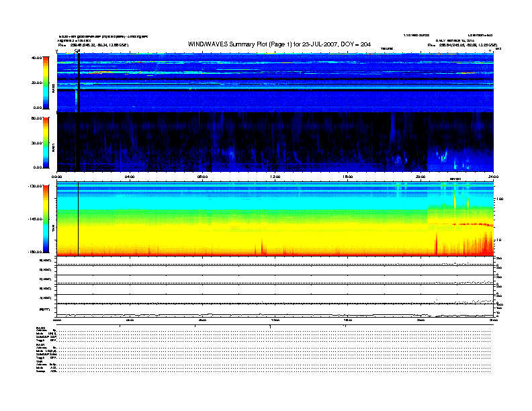Click the RAD1 color scale bar
Image resolution: width=532 pixels, height=411 pixels.
(x=46, y=142)
